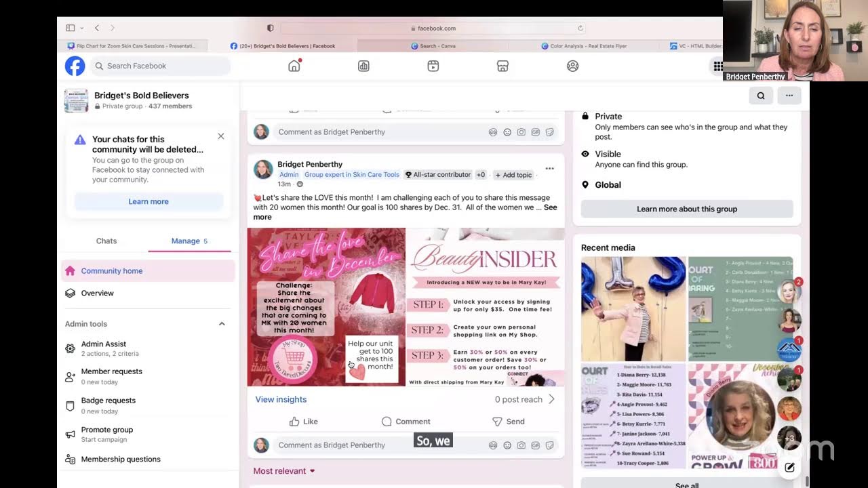
Task: Open the Share the Love post's options menu
Action: 550,169
